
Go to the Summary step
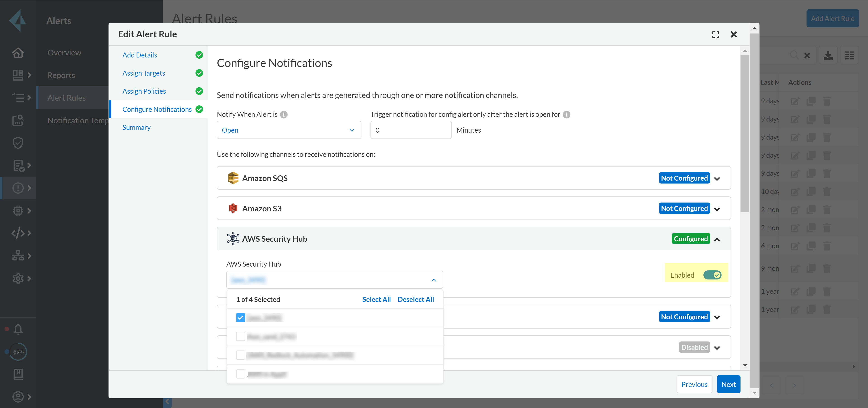(136, 127)
